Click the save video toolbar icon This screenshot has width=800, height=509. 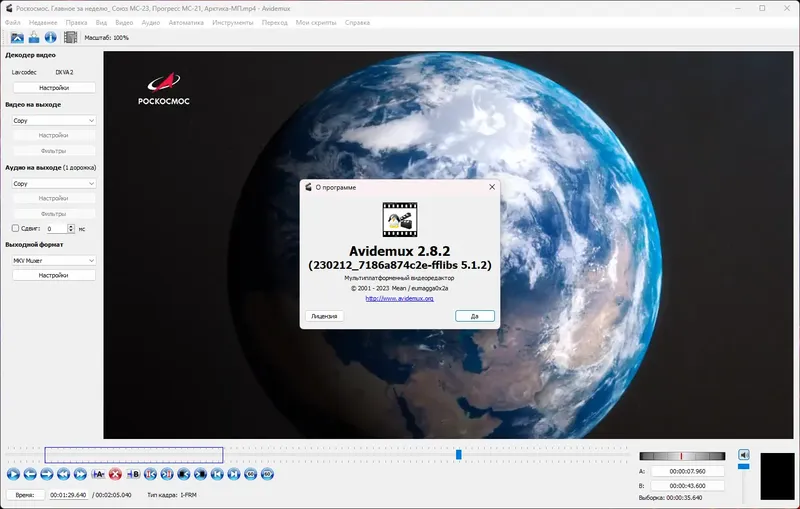pos(34,37)
